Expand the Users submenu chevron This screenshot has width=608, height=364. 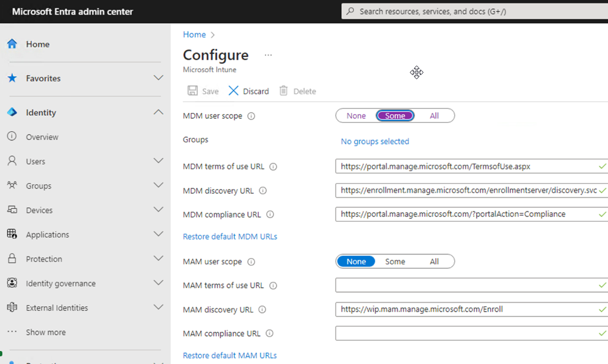click(158, 161)
